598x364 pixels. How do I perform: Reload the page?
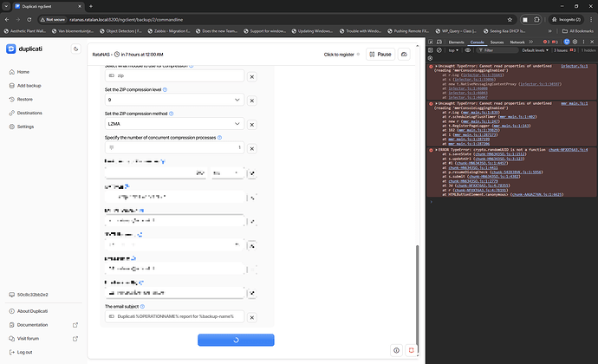[29, 19]
